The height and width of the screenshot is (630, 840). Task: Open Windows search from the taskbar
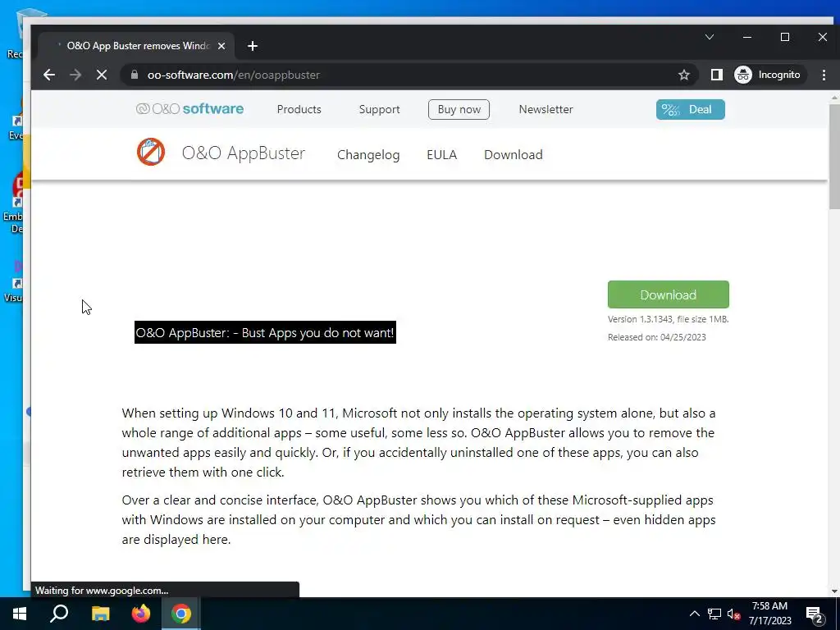(59, 614)
